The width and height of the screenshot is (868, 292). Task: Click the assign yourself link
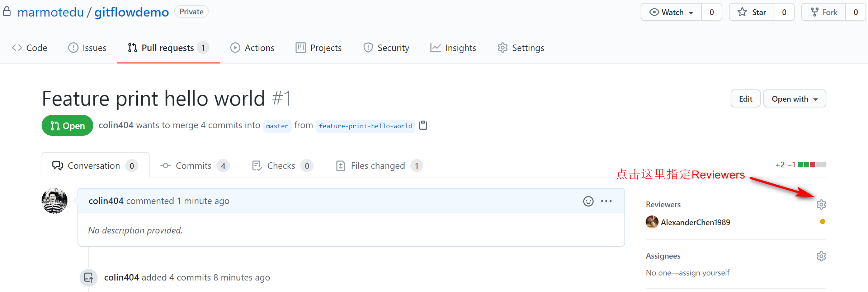click(704, 273)
